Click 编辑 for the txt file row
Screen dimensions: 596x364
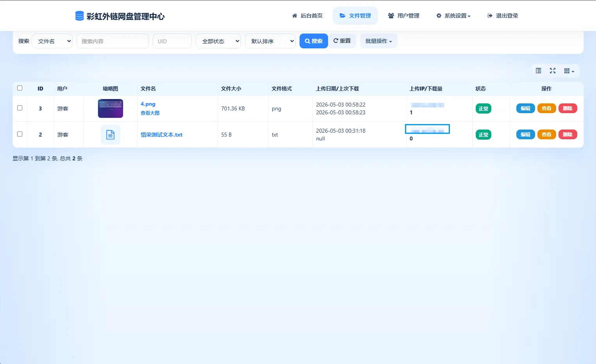click(x=525, y=135)
